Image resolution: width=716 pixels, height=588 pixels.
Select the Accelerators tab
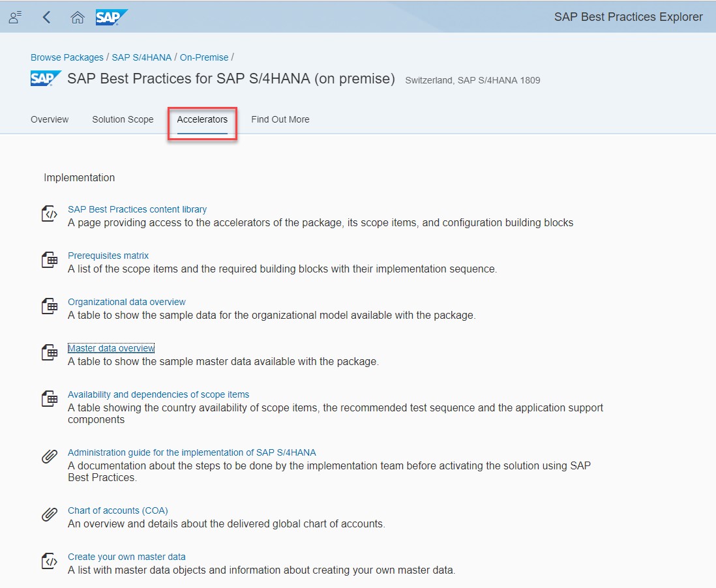tap(202, 119)
